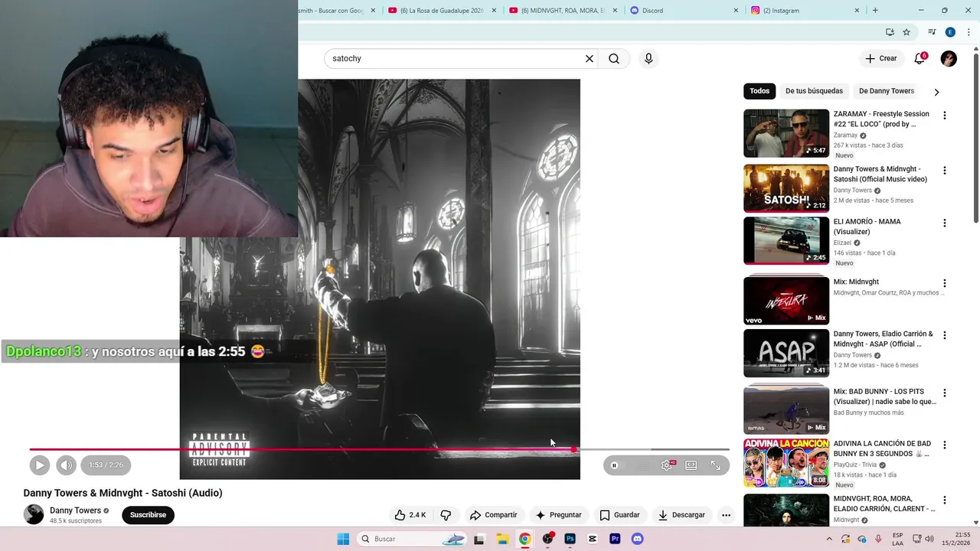980x551 pixels.
Task: Show more filter chips with the arrow
Action: point(936,92)
